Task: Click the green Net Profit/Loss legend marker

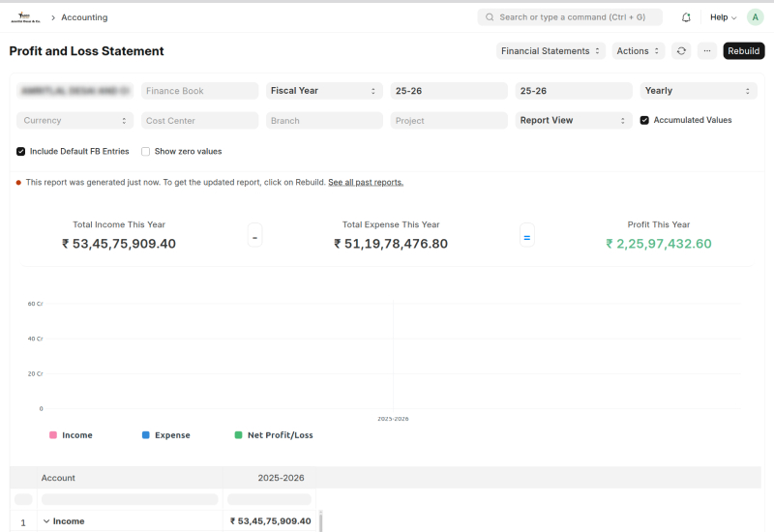Action: (238, 435)
